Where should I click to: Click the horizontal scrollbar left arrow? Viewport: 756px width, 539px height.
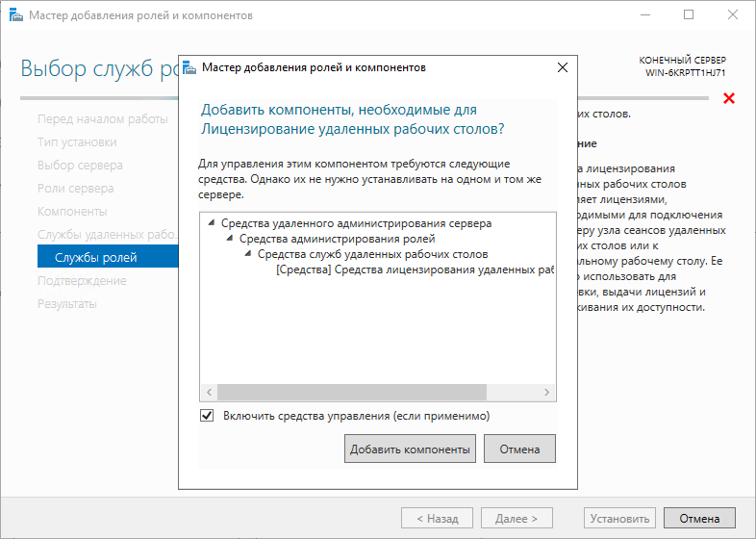(209, 392)
